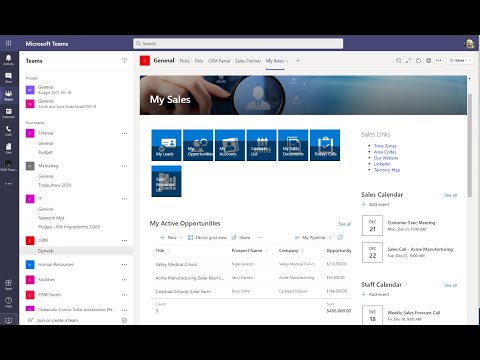Open Contacts List tile
The width and height of the screenshot is (480, 360).
(x=261, y=145)
